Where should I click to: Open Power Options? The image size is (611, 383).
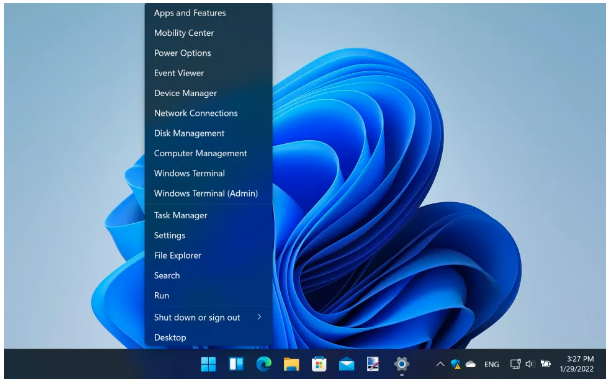(x=208, y=53)
